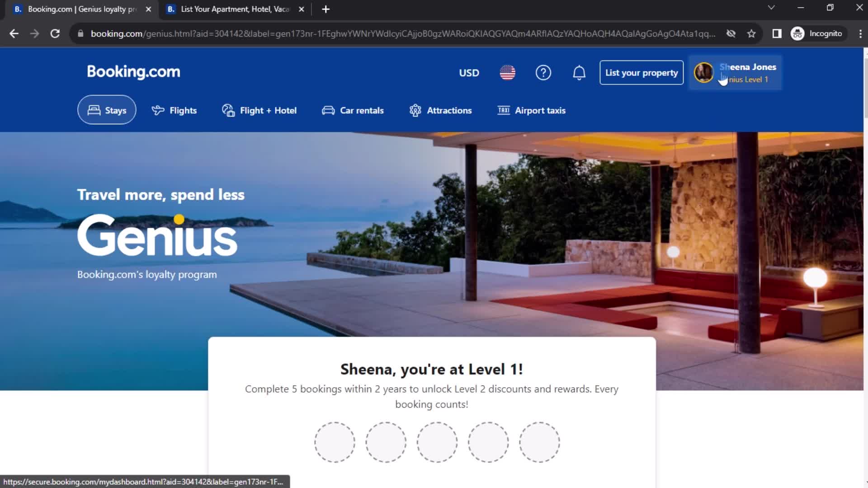
Task: Open customer help question mark icon
Action: coord(543,73)
